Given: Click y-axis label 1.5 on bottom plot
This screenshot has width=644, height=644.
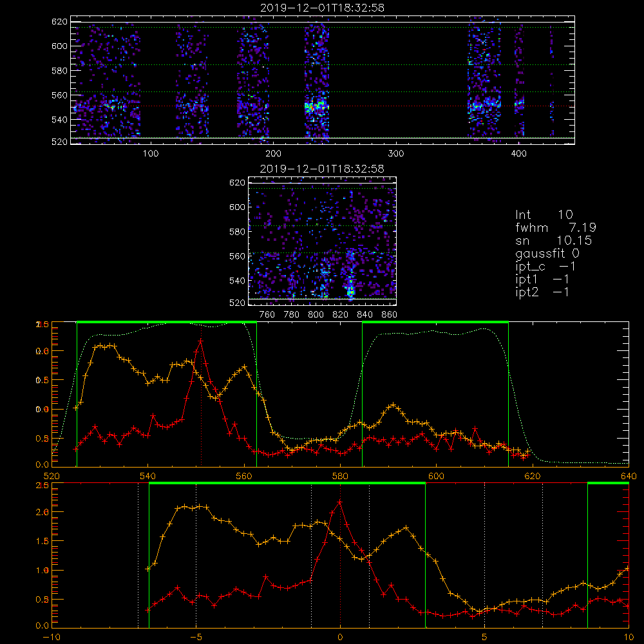Looking at the screenshot, I should pos(43,542).
